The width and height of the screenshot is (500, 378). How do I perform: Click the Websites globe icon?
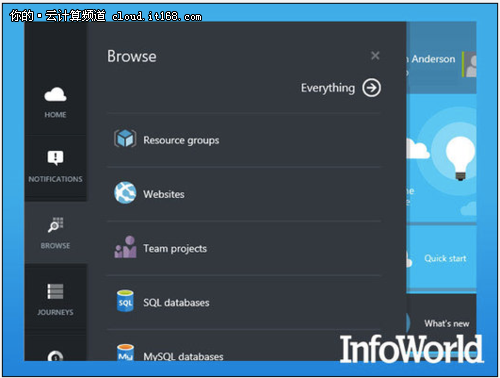[125, 193]
